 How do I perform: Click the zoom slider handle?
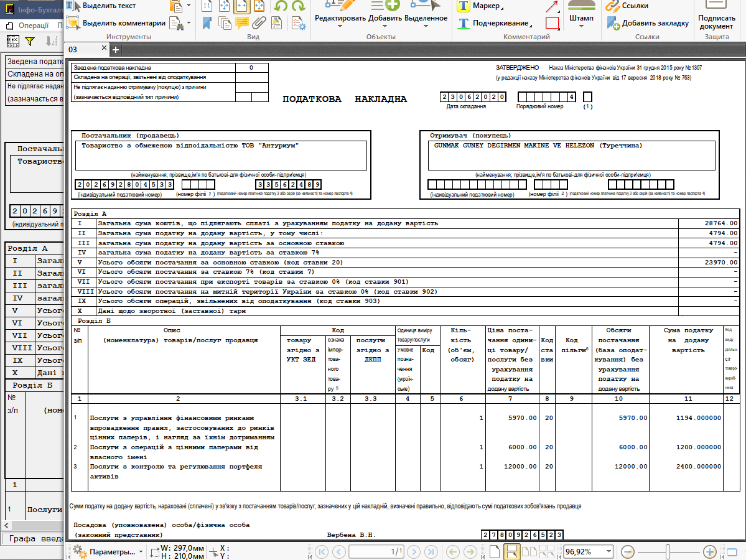click(668, 552)
